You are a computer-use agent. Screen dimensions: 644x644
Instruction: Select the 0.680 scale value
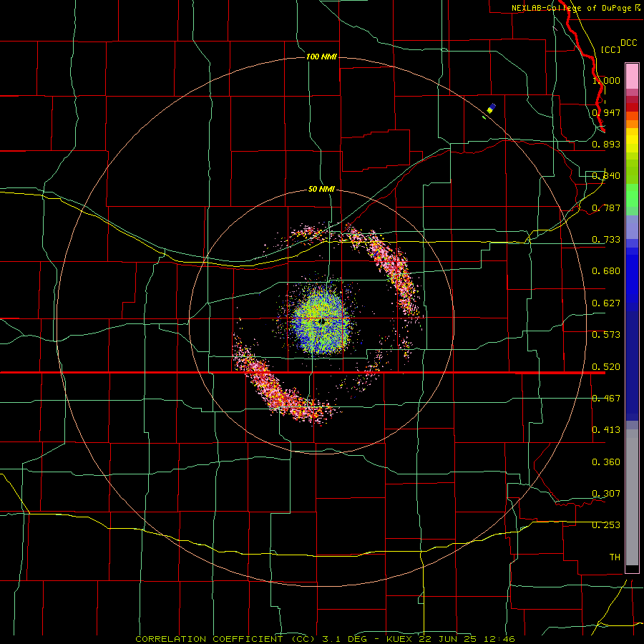click(606, 271)
